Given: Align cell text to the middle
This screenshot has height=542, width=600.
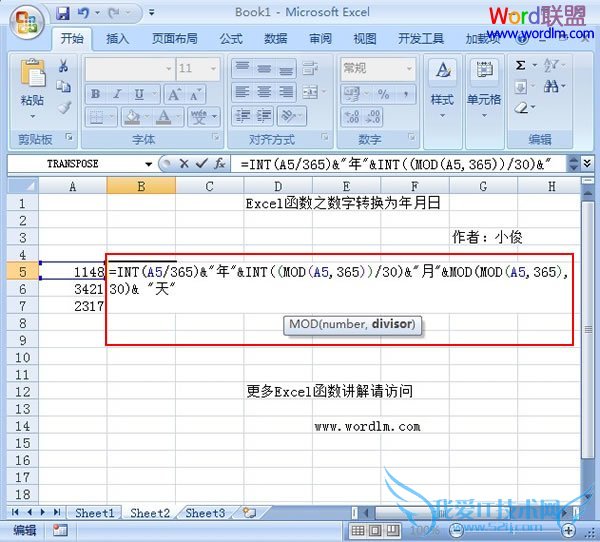Looking at the screenshot, I should (x=264, y=68).
